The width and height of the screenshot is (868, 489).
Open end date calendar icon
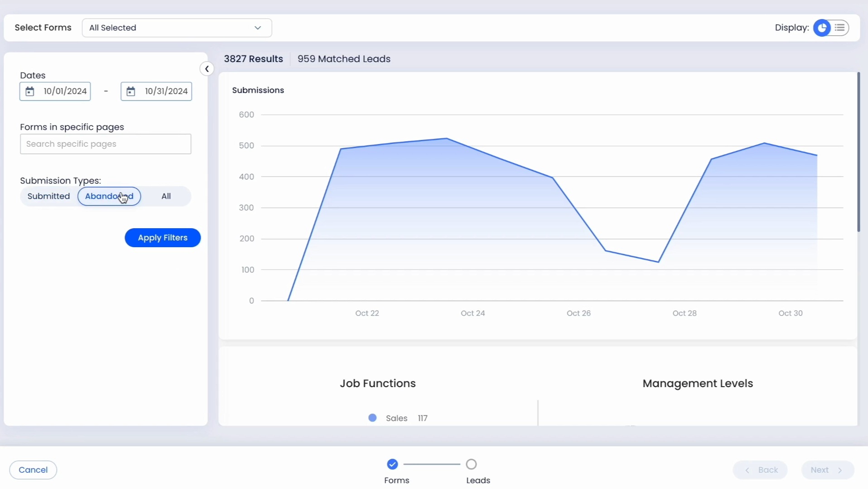[131, 91]
